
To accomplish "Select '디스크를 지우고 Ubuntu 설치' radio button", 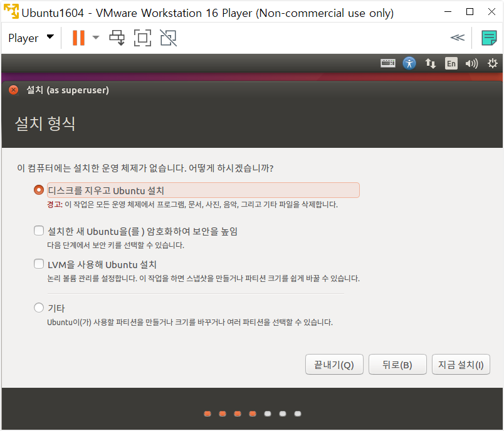I will tap(39, 190).
